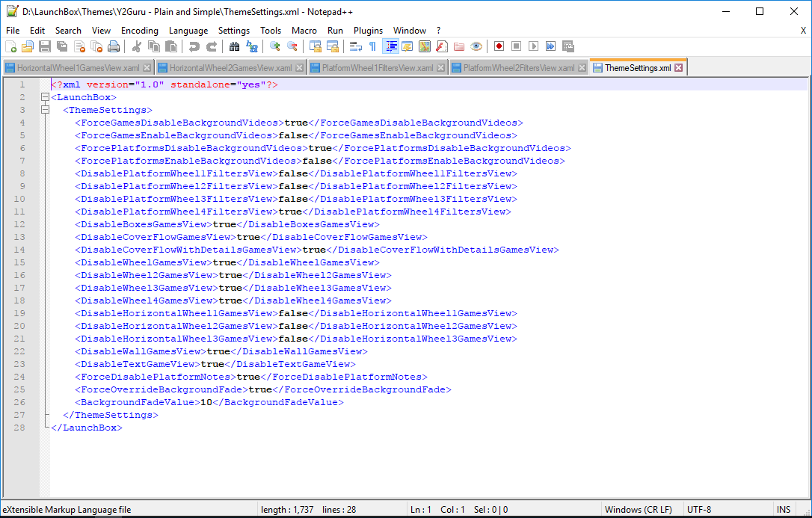
Task: Open the File menu
Action: click(x=13, y=31)
